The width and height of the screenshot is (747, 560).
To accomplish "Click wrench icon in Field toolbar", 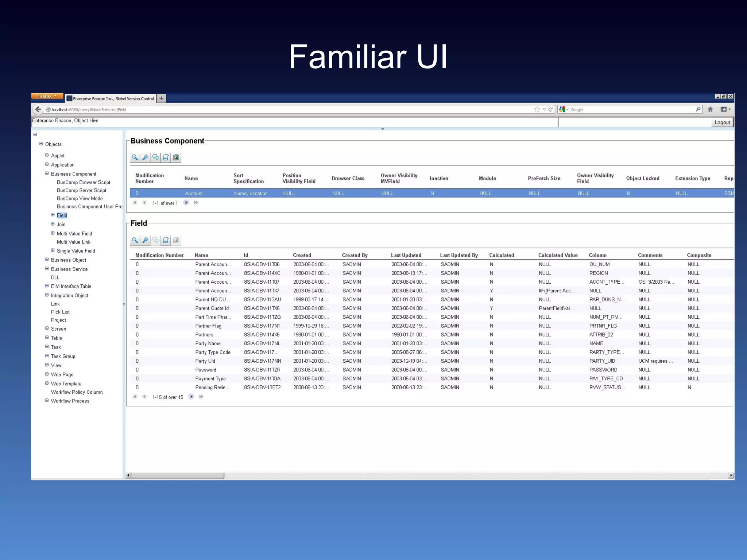I will (x=145, y=240).
